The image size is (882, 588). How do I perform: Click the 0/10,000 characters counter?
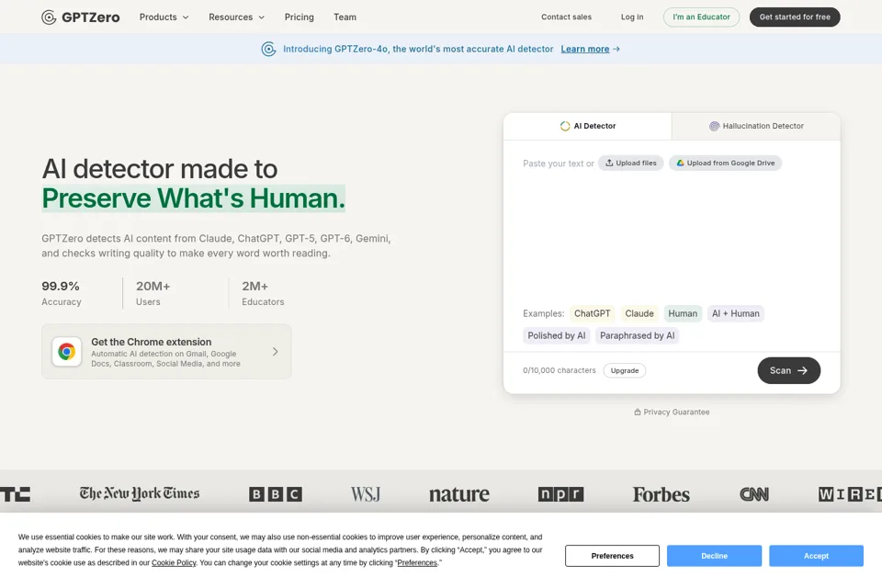pos(560,370)
